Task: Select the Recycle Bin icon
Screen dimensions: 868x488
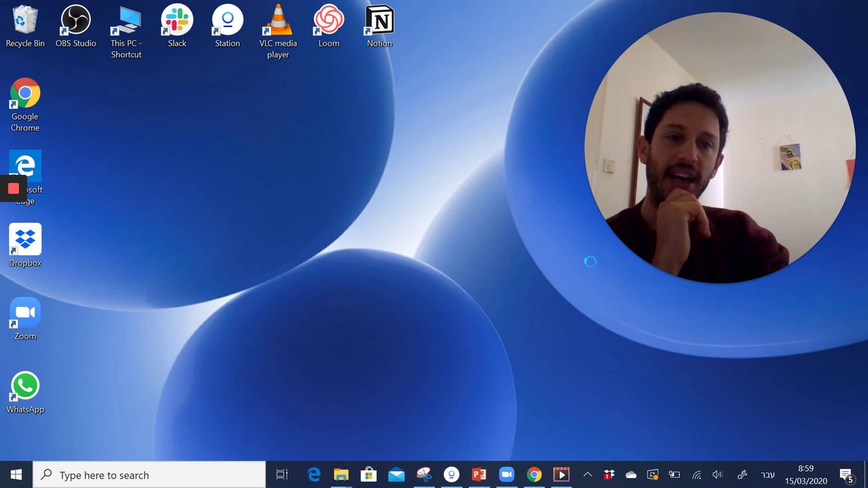Action: click(25, 21)
